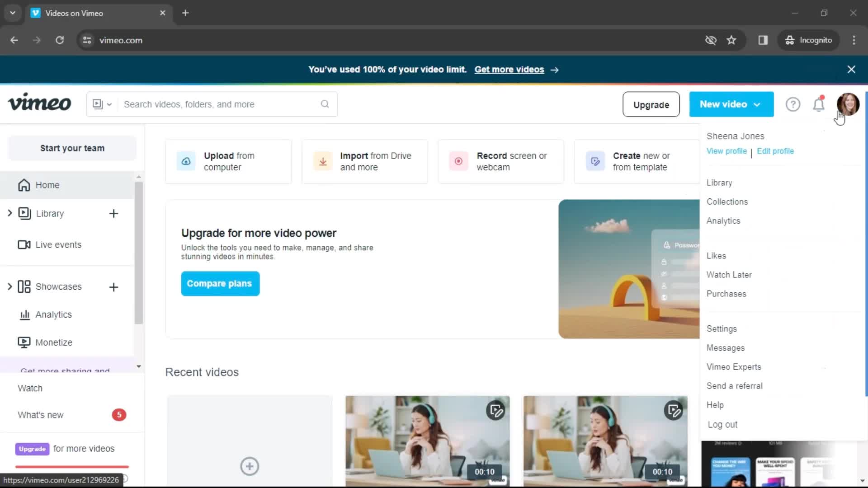Click the plus icon beside Showcases
868x488 pixels.
[113, 287]
